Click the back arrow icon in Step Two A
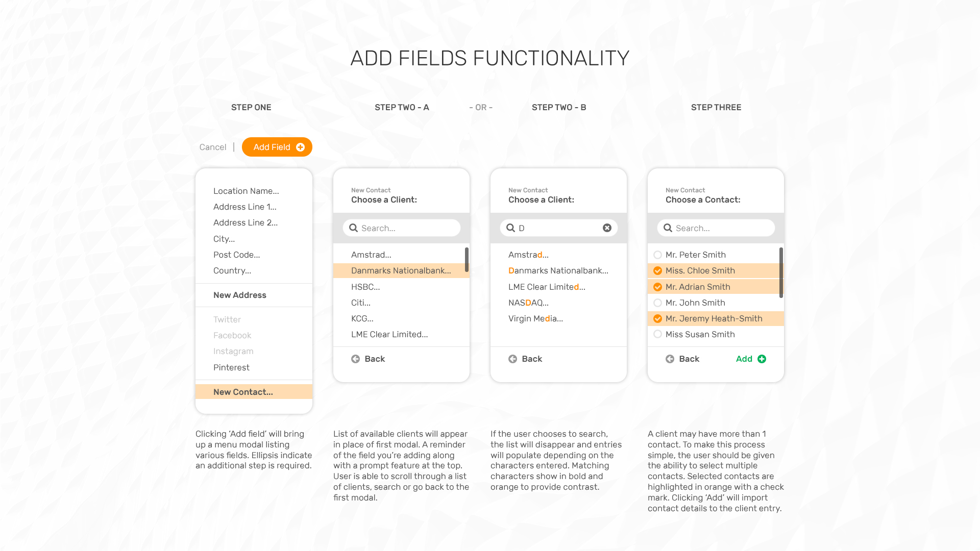The image size is (980, 551). (356, 359)
